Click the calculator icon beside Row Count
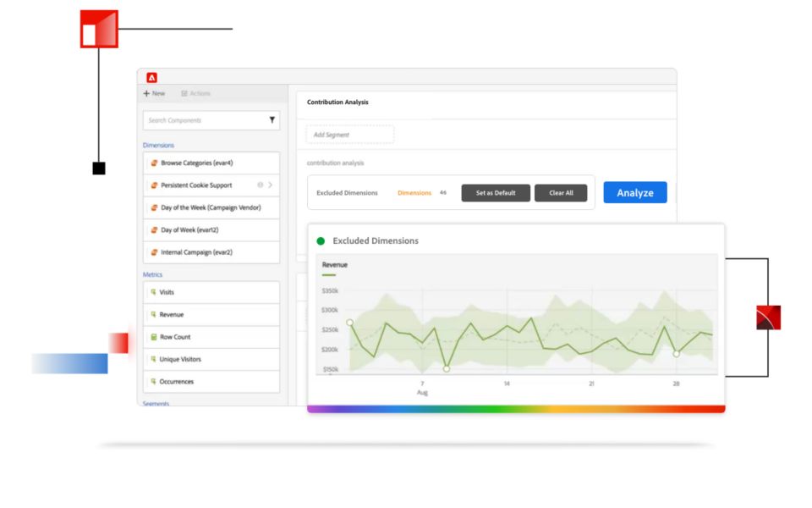Screen dimensions: 812x508 click(x=153, y=337)
